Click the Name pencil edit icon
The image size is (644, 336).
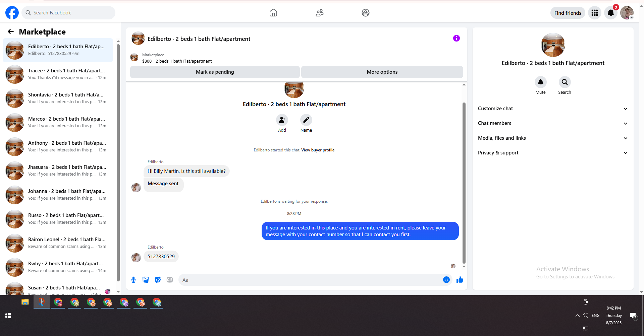click(306, 120)
